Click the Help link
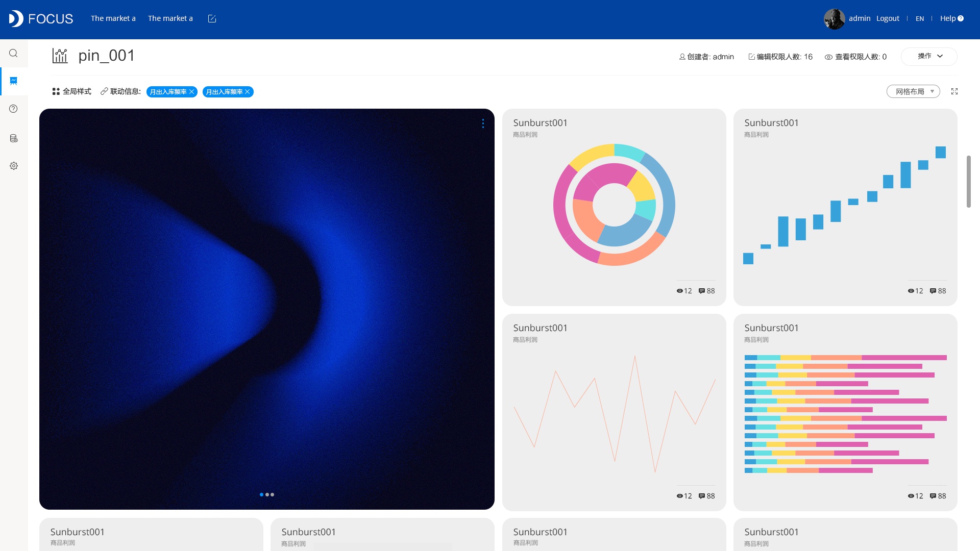Viewport: 980px width, 551px height. [x=948, y=18]
